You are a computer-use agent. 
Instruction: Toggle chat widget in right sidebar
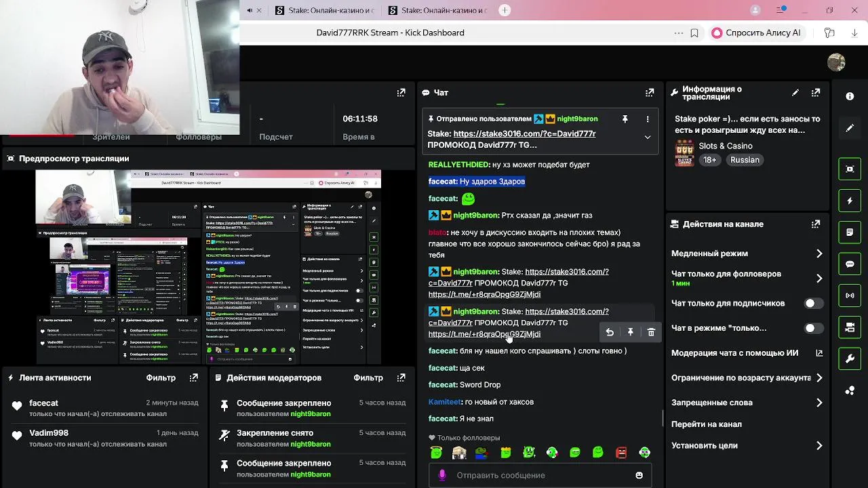coord(850,264)
